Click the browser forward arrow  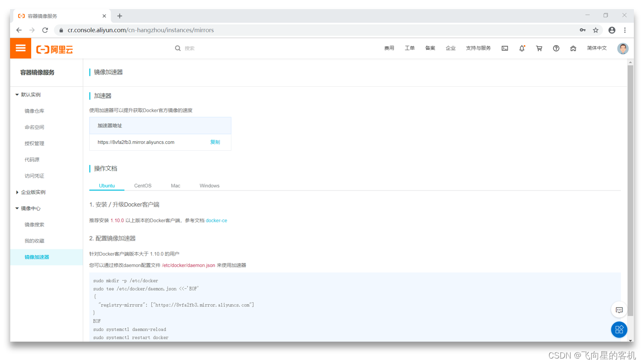pyautogui.click(x=32, y=30)
